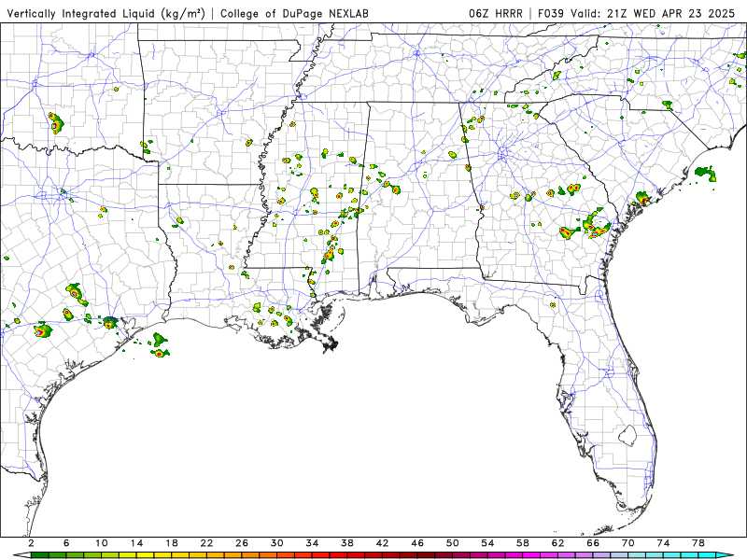Click legend value 54

pos(487,543)
